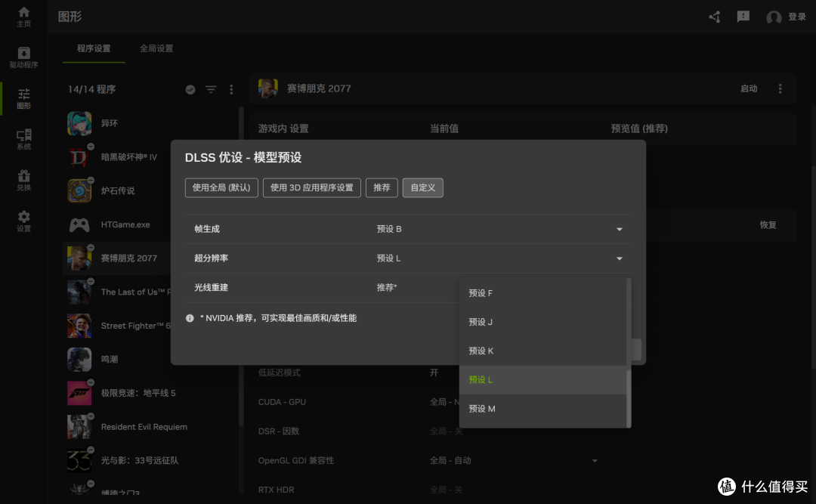Pick 预设 K from dropdown list
816x504 pixels.
click(542, 351)
